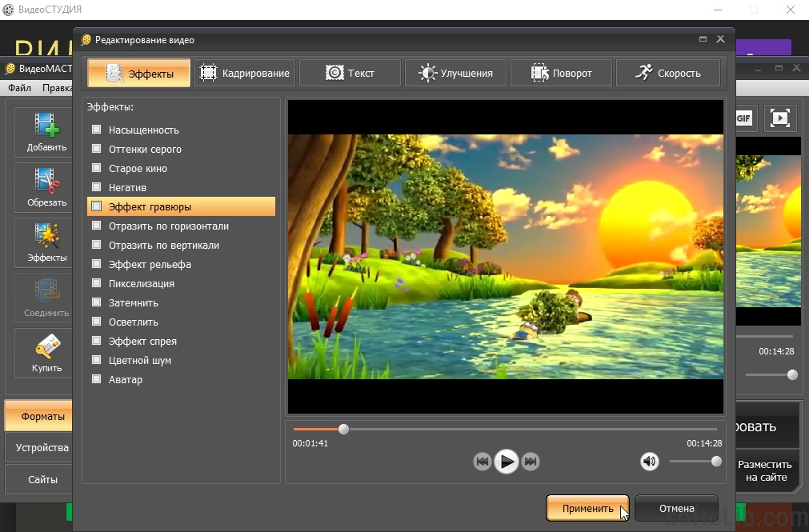
Task: Open the Кадрирование tab
Action: [x=245, y=73]
